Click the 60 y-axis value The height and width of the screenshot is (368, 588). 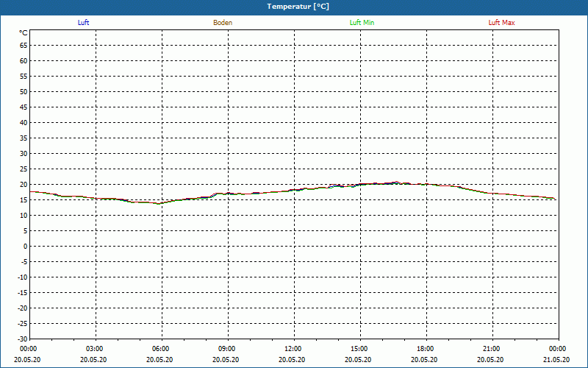pos(24,61)
